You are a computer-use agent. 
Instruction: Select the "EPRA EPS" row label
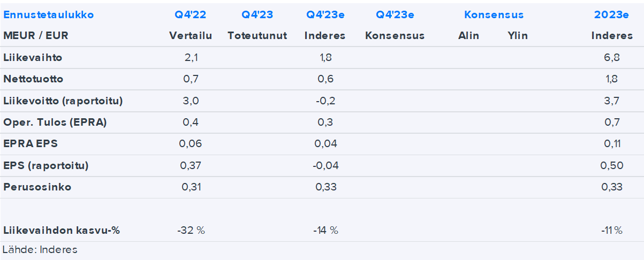[x=29, y=144]
